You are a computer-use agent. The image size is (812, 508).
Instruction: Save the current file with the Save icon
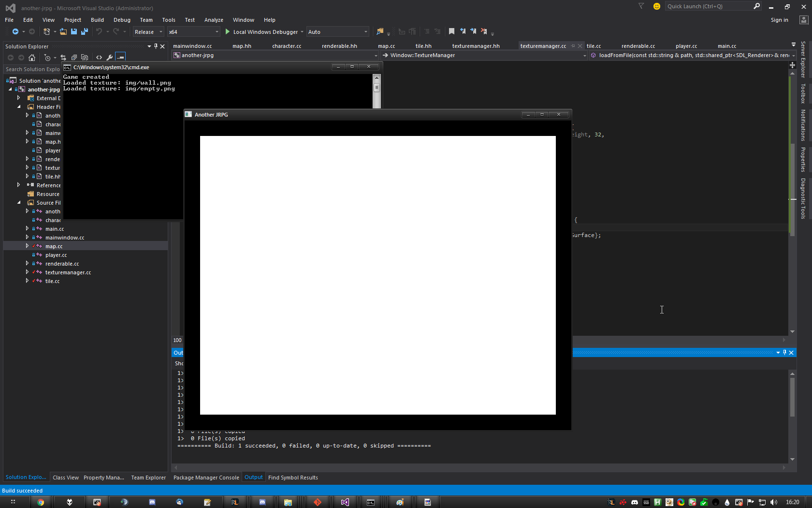coord(74,31)
